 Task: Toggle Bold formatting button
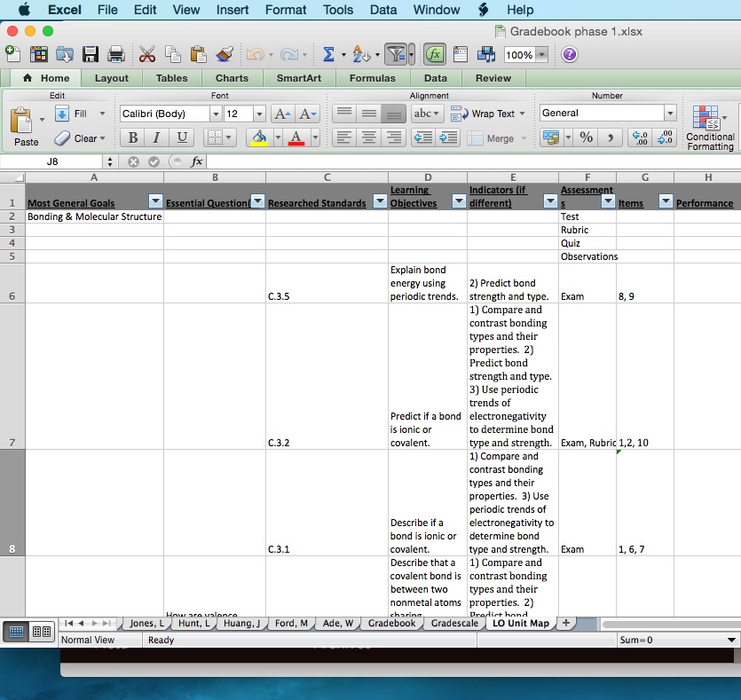click(x=132, y=138)
